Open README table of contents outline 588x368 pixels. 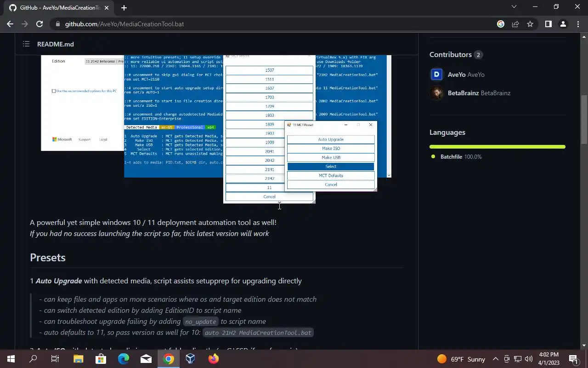pyautogui.click(x=26, y=44)
